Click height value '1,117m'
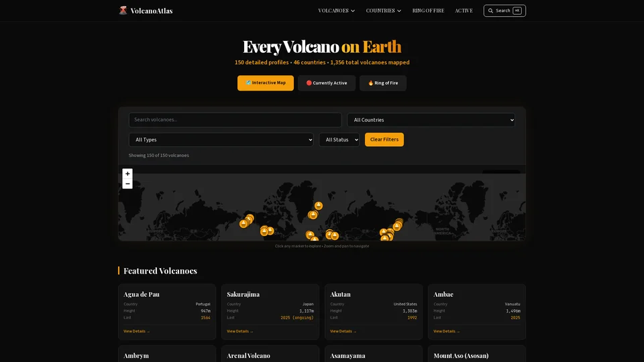The width and height of the screenshot is (644, 362). (307, 311)
